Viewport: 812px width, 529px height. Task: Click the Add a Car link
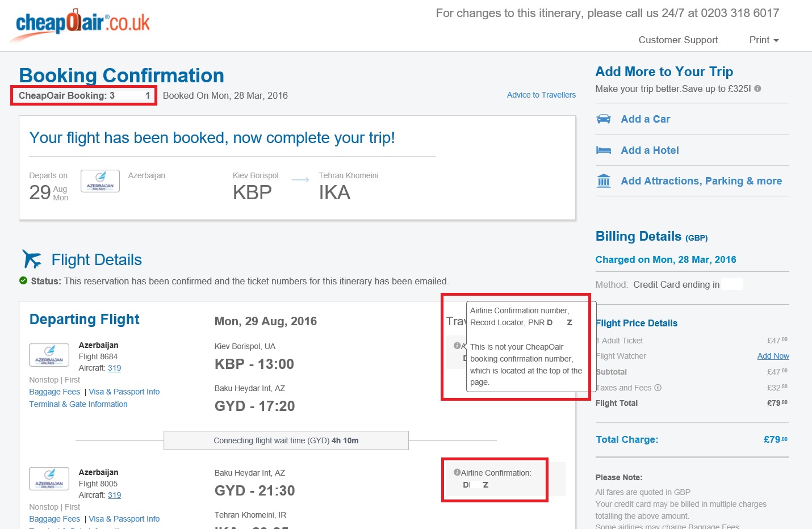[x=645, y=119]
